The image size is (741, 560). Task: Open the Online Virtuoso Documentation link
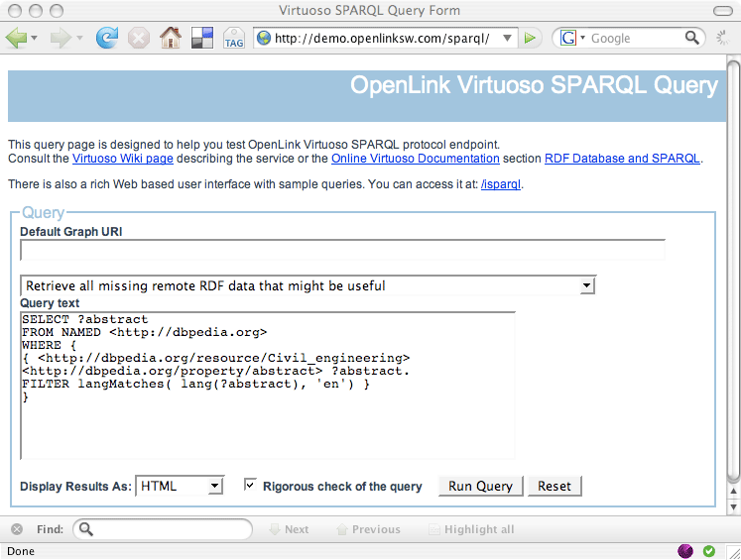click(415, 158)
